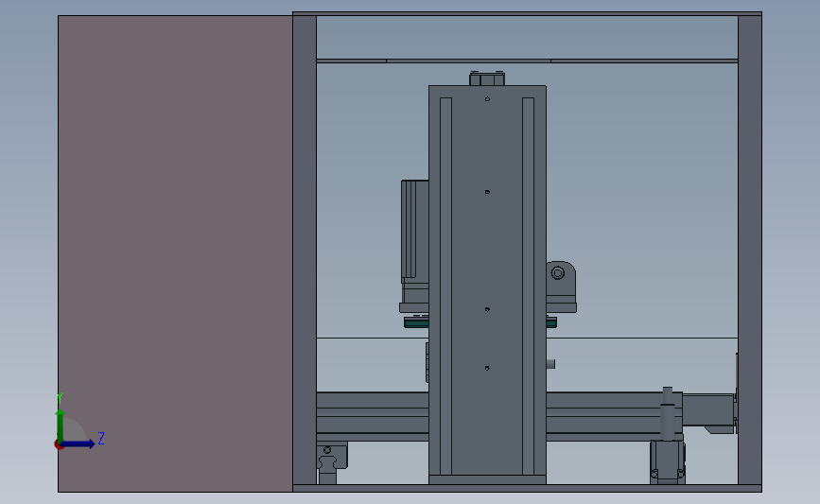Select the motor mounted left of the column
820x504 pixels.
click(x=414, y=246)
